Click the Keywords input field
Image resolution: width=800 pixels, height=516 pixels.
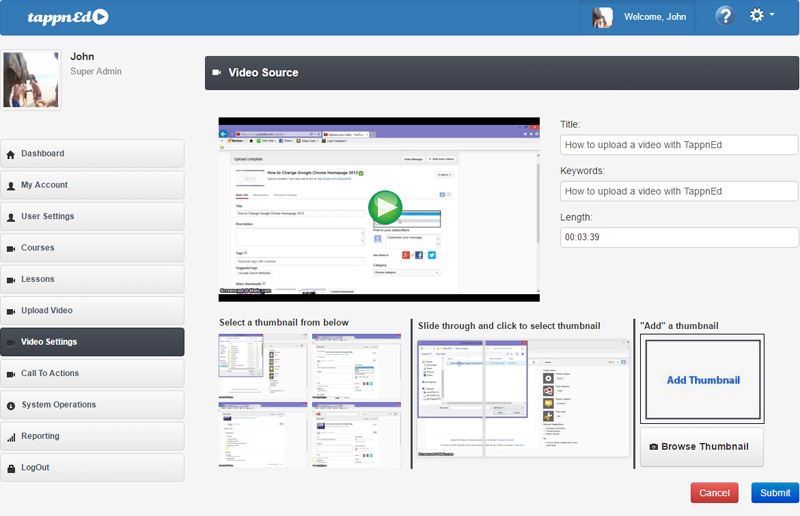pyautogui.click(x=679, y=191)
